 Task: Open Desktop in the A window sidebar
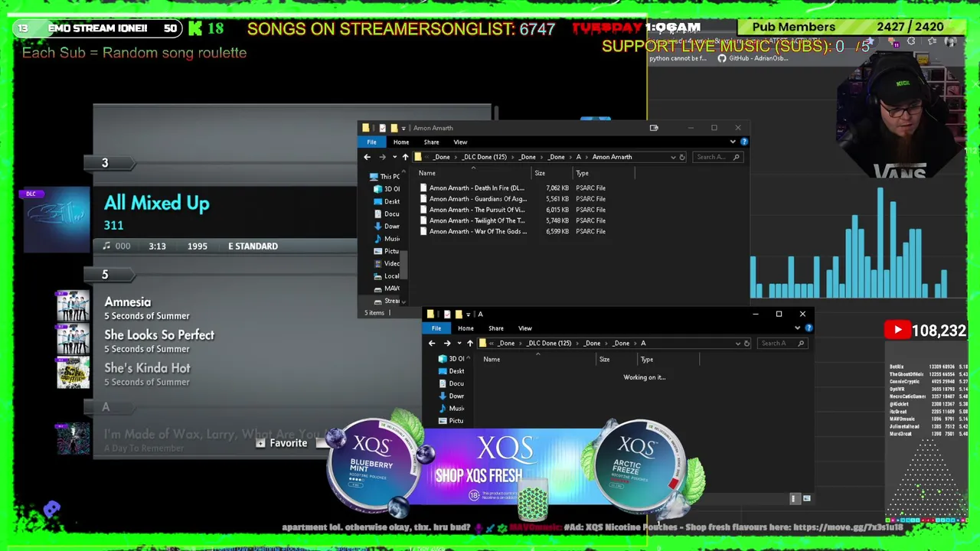pos(451,371)
